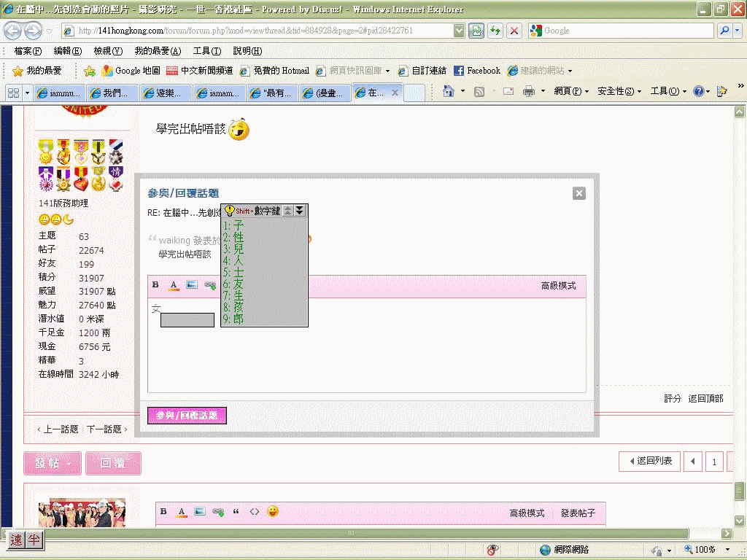Insert a smiley in the quick reply toolbar
This screenshot has height=560, width=747.
tap(273, 511)
